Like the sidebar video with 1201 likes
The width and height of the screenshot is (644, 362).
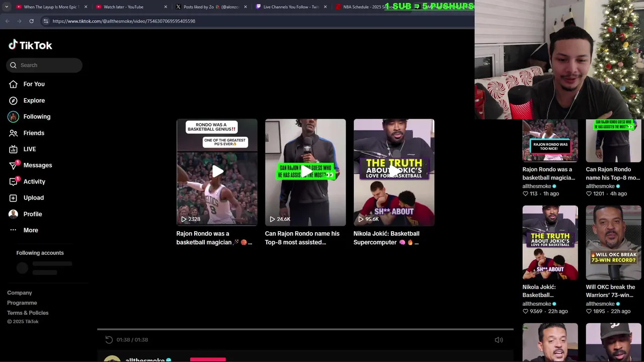[x=589, y=194]
